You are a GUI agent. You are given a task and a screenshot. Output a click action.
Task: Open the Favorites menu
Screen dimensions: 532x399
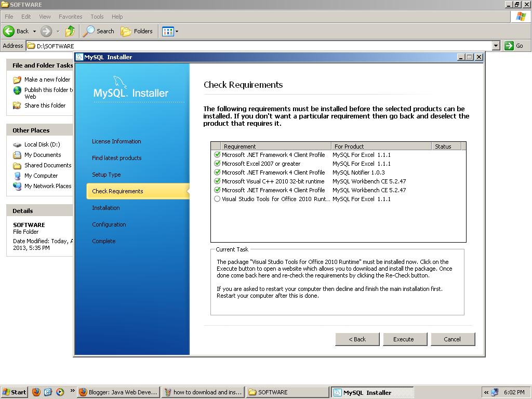click(x=70, y=16)
